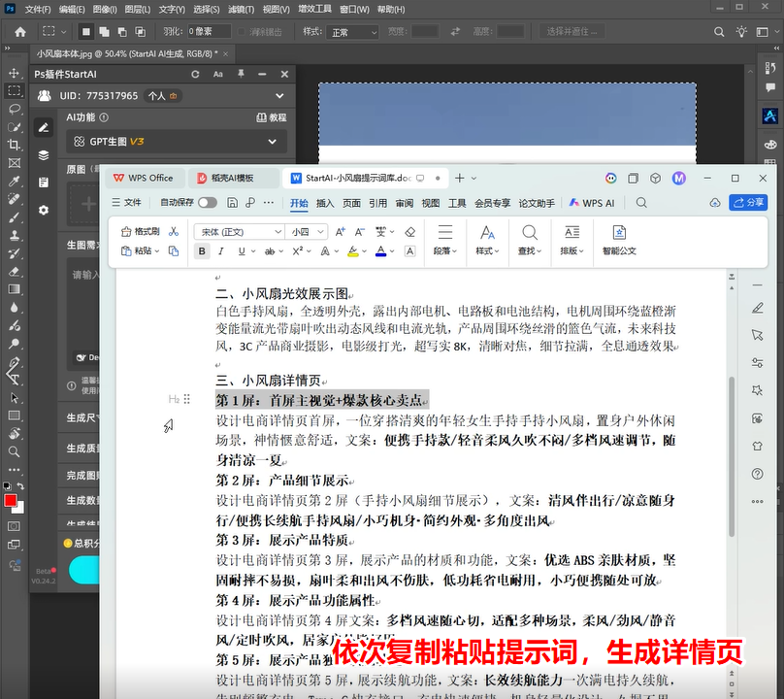Click the clear formatting eraser icon
The image size is (784, 699).
[x=410, y=232]
